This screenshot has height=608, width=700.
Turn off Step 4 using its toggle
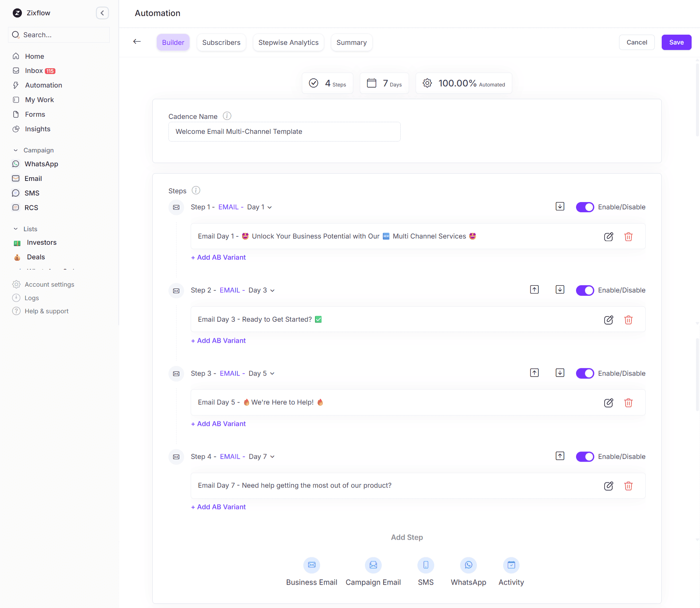(x=585, y=456)
